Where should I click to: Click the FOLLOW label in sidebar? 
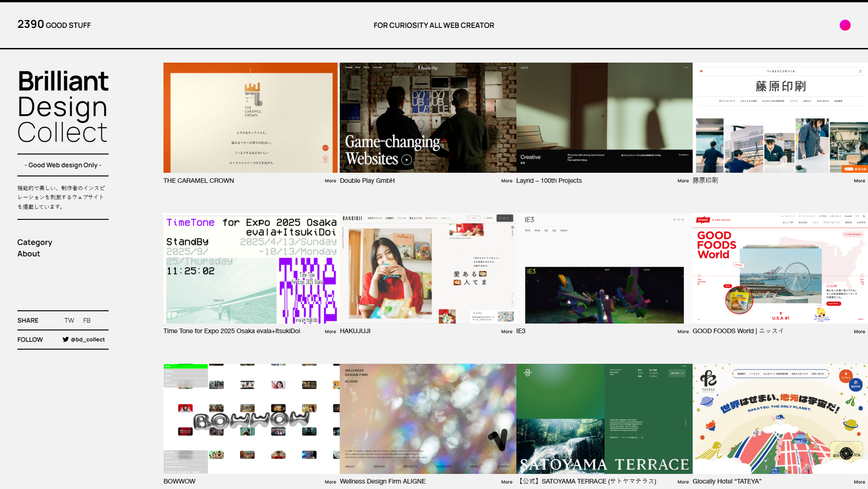(30, 340)
